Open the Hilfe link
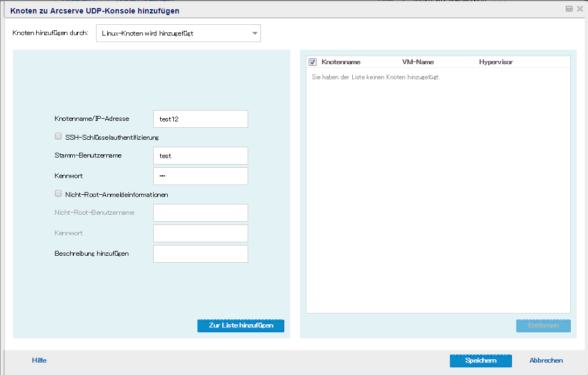The width and height of the screenshot is (588, 375). point(39,360)
